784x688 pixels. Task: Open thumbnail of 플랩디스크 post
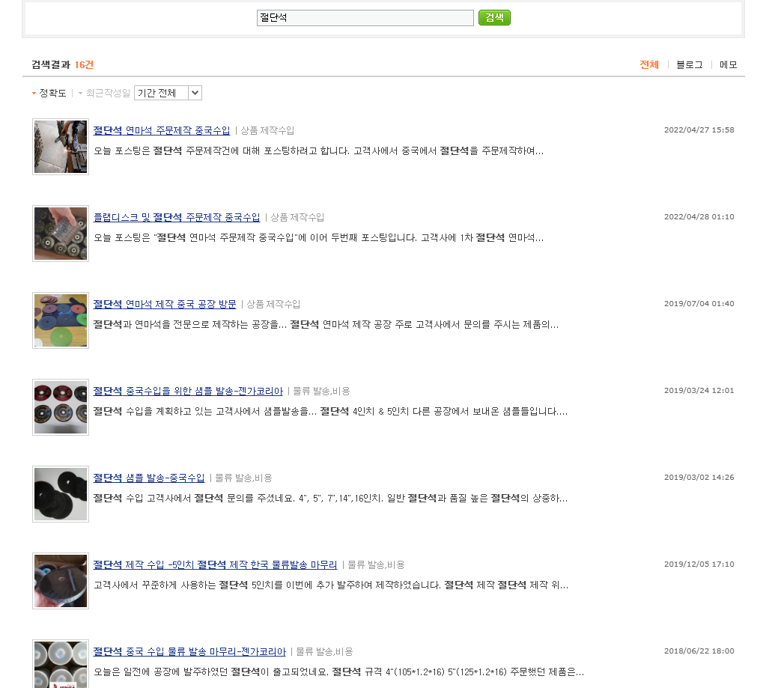pos(61,234)
